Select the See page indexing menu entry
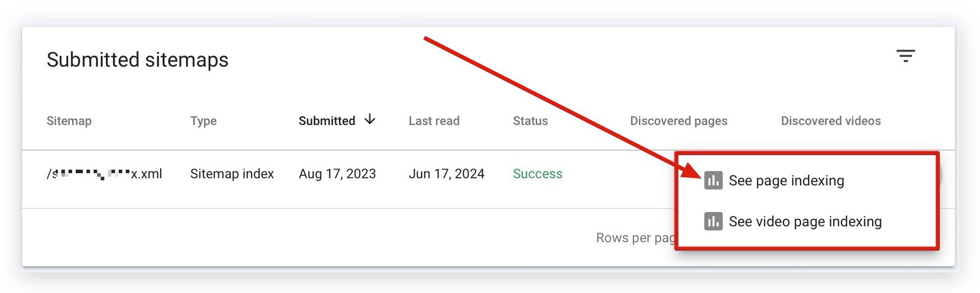The width and height of the screenshot is (980, 293). [x=786, y=180]
